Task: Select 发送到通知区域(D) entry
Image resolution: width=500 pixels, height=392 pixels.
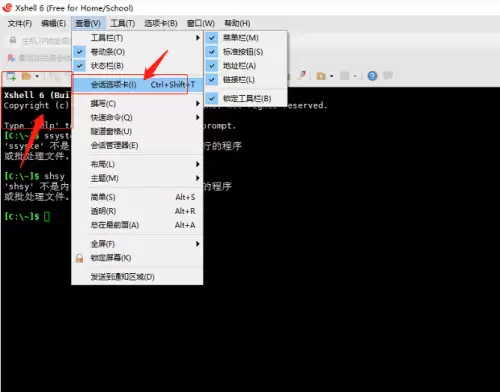Action: pyautogui.click(x=137, y=277)
